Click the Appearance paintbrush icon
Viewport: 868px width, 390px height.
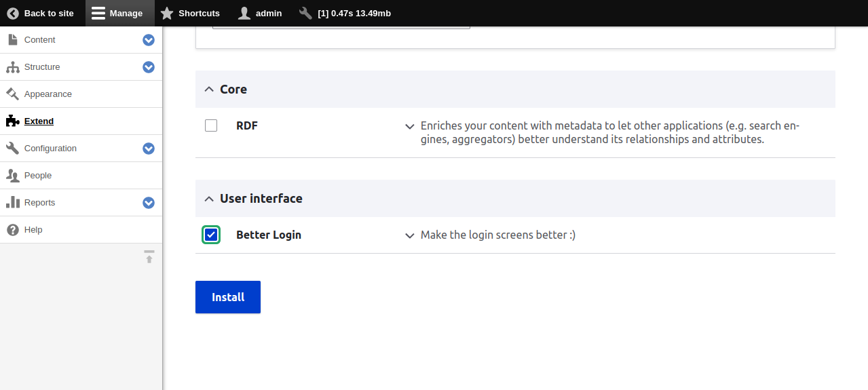(12, 94)
